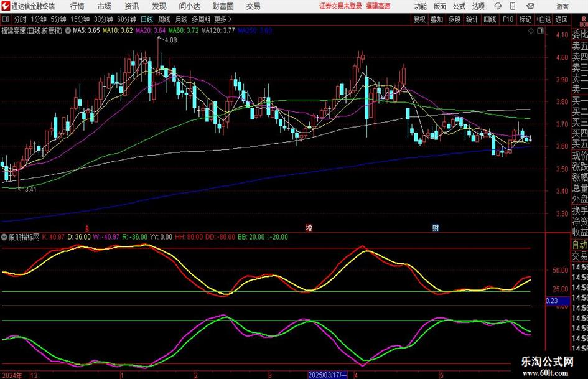Screen dimensions: 588x379
Task: Open 多周期 multi-period view
Action: pos(201,19)
